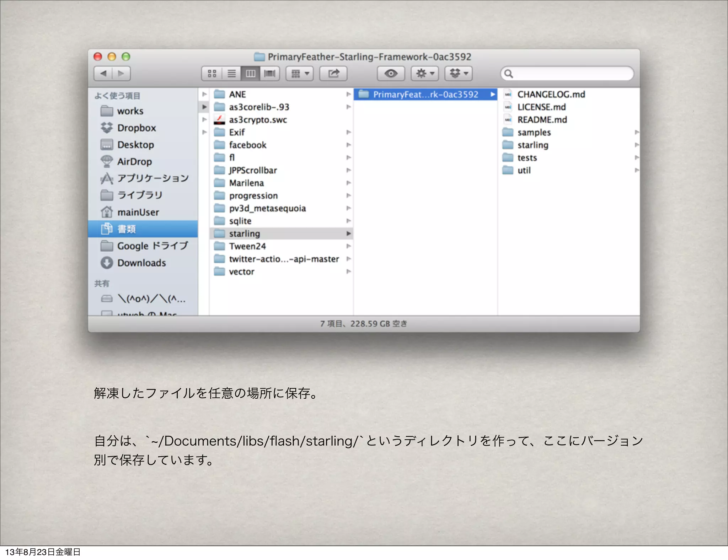Click the expand arrow of starling row
This screenshot has width=728, height=560.
click(x=348, y=233)
